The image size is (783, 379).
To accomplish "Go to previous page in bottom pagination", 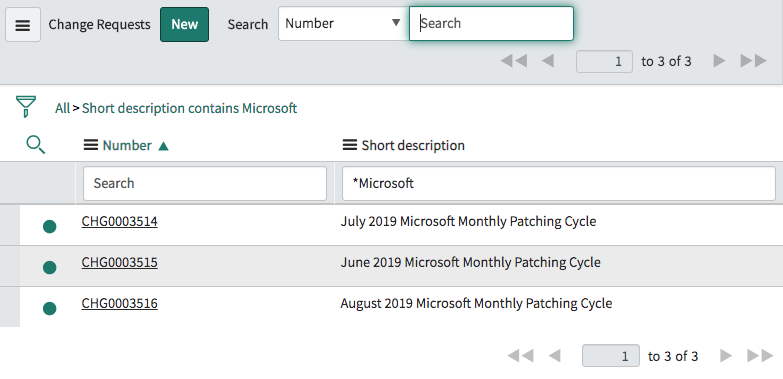I will [x=555, y=356].
